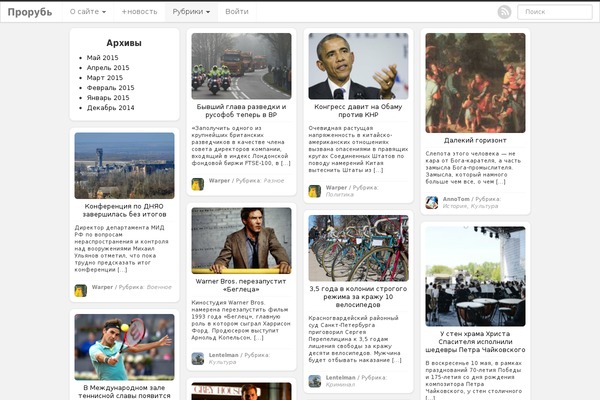Focus the Поиск search field
The height and width of the screenshot is (400, 600).
click(555, 12)
